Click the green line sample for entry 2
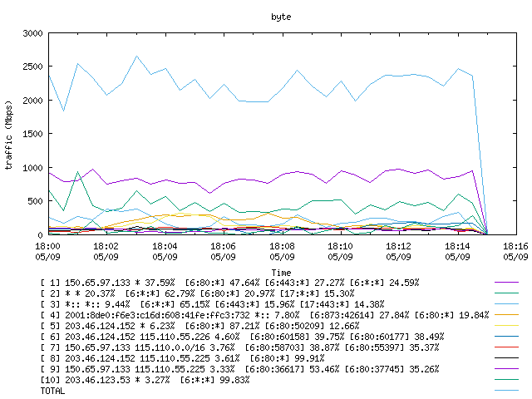Viewport: 532px width, 399px height. (506, 293)
